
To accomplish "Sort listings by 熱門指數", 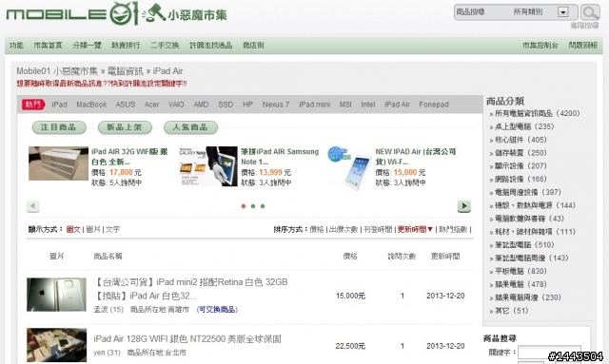I will click(x=453, y=229).
